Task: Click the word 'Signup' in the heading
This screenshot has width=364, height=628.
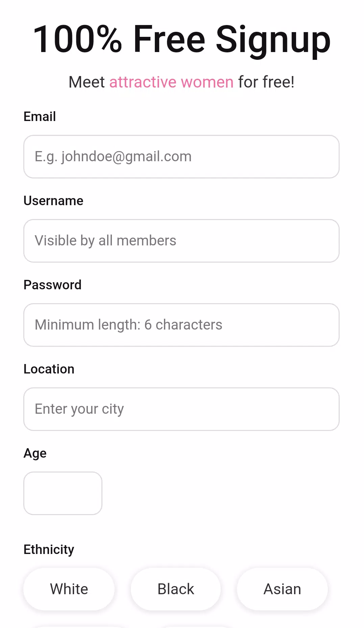Action: 273,40
